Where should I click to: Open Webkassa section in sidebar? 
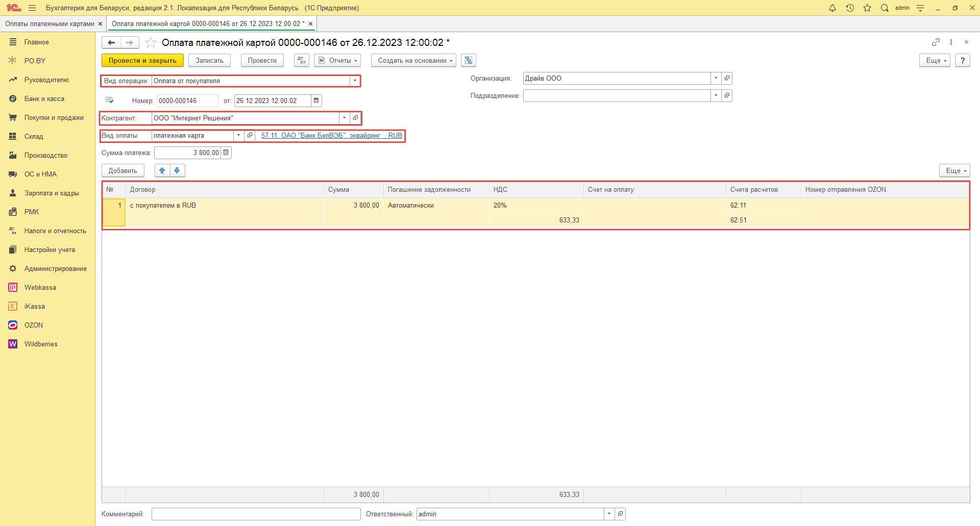click(x=40, y=287)
